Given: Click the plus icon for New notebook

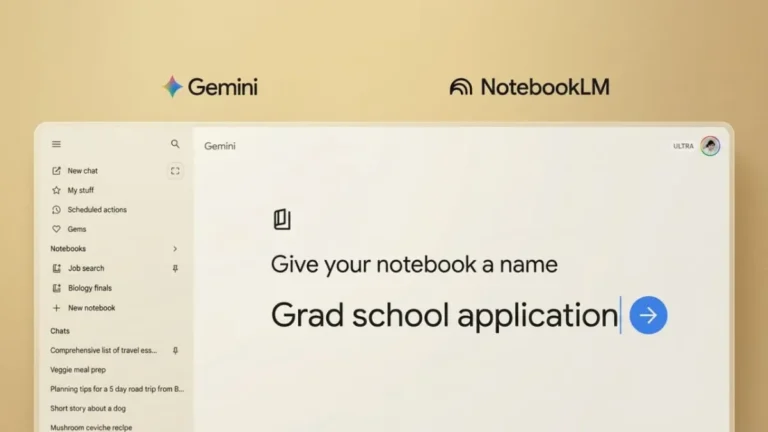Looking at the screenshot, I should [x=56, y=308].
